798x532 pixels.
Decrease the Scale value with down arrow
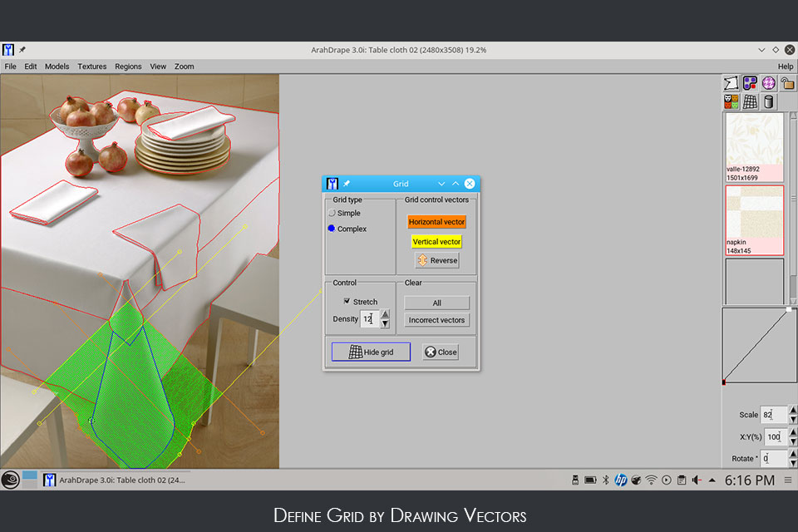point(793,419)
